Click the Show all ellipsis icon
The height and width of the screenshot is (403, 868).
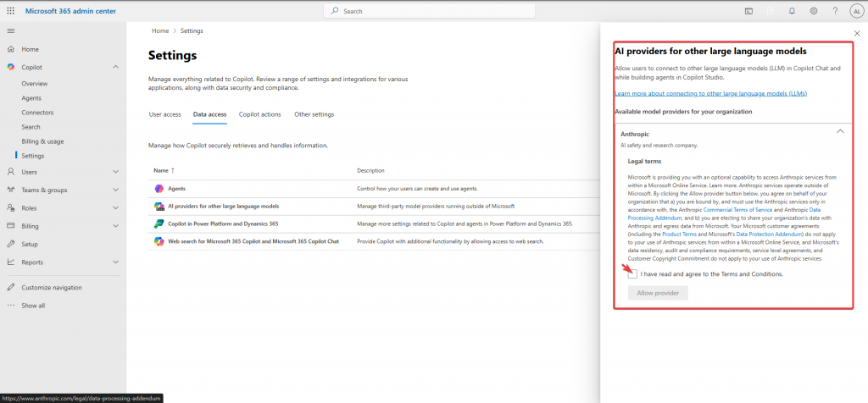point(10,305)
